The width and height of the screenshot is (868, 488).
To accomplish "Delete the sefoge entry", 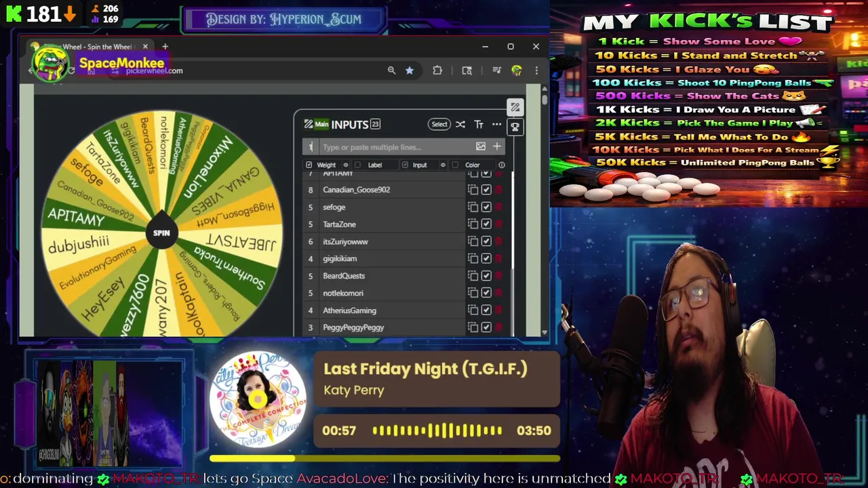I will point(500,207).
